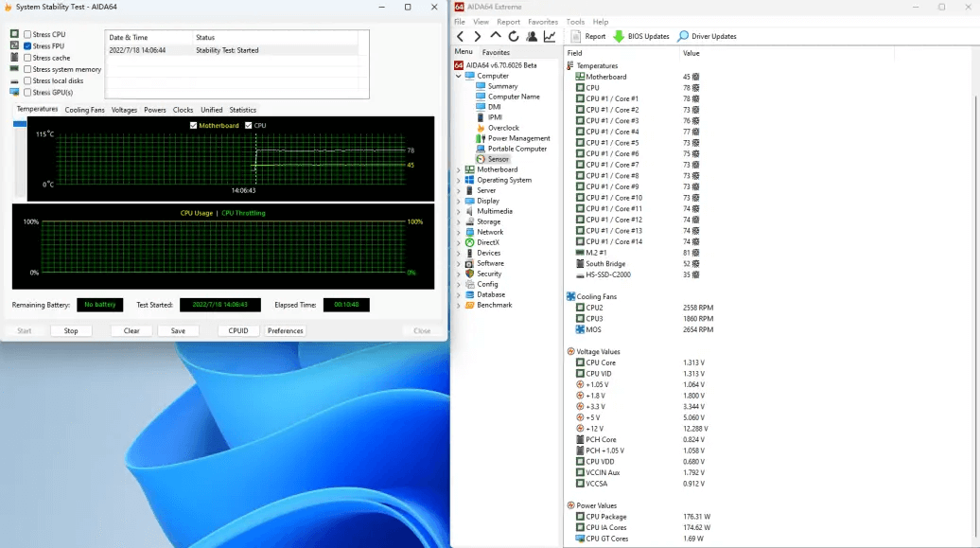Click the refresh icon in the toolbar

[513, 35]
